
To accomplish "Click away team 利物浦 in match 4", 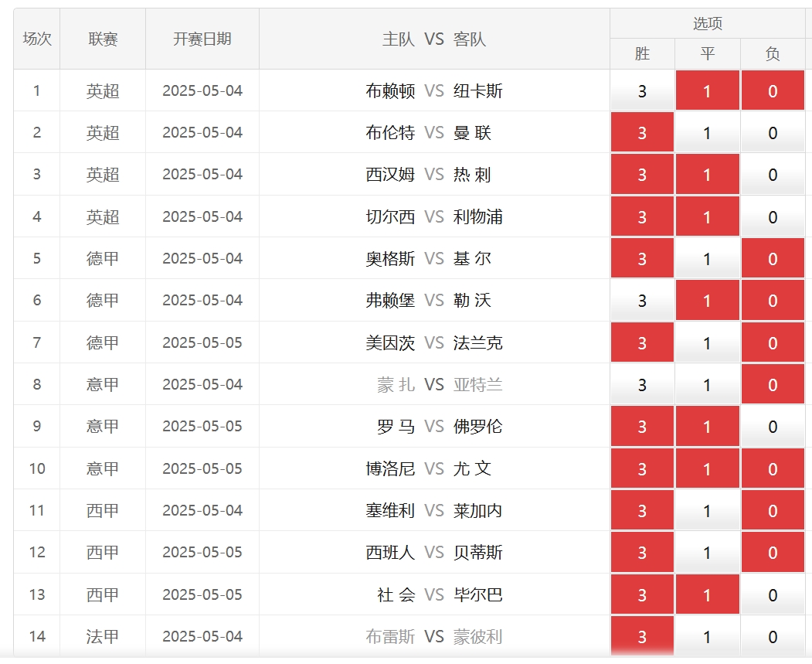I will pos(477,216).
